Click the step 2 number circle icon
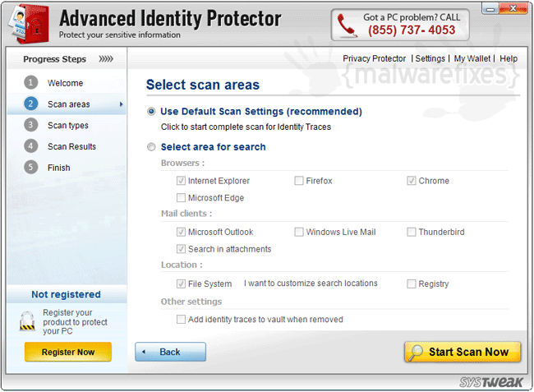This screenshot has width=534, height=392. coord(30,104)
